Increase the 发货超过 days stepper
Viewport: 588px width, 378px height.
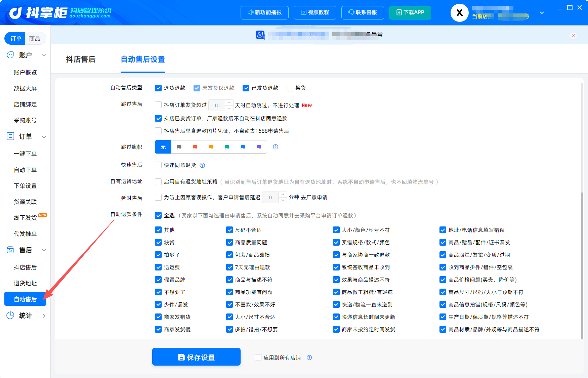229,102
